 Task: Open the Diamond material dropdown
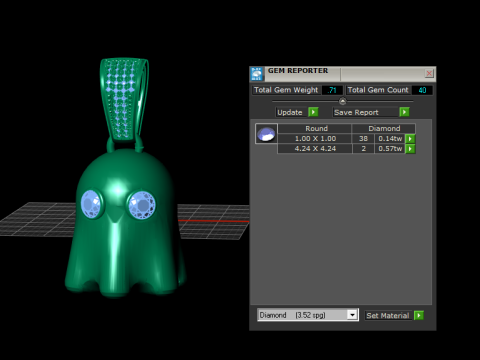352,315
